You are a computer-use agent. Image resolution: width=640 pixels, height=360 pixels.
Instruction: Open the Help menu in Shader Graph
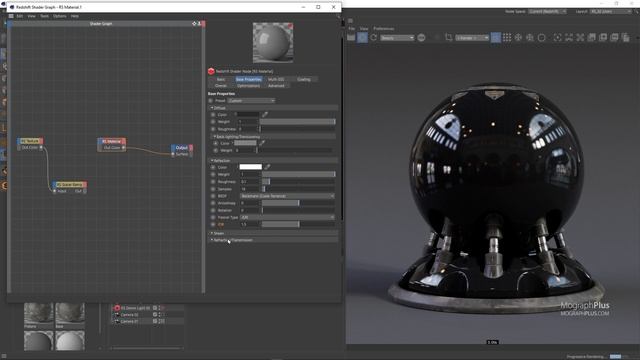click(75, 16)
